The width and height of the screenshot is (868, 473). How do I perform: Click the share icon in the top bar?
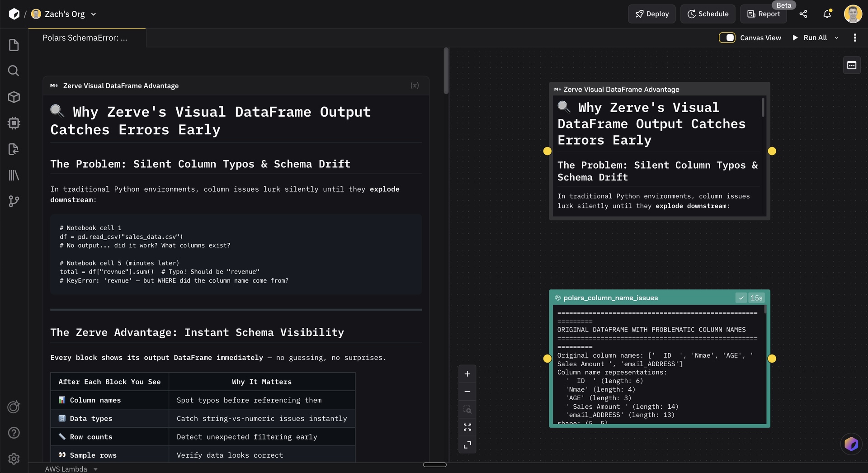(x=803, y=14)
